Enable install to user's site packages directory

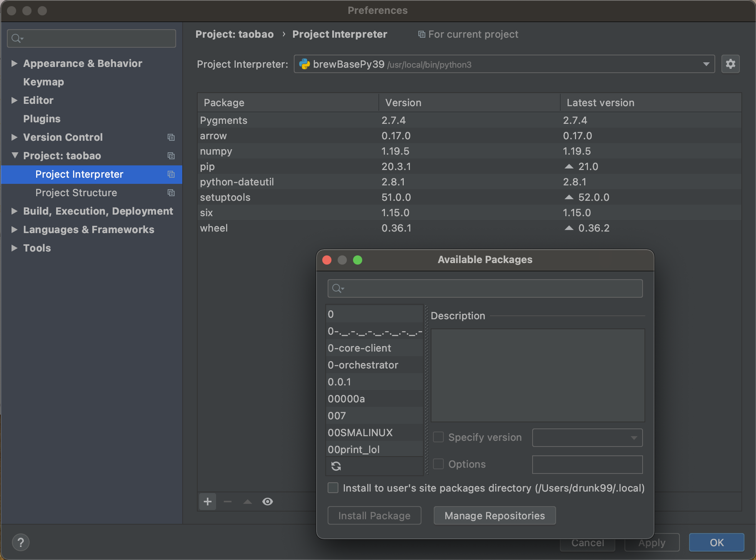[333, 488]
